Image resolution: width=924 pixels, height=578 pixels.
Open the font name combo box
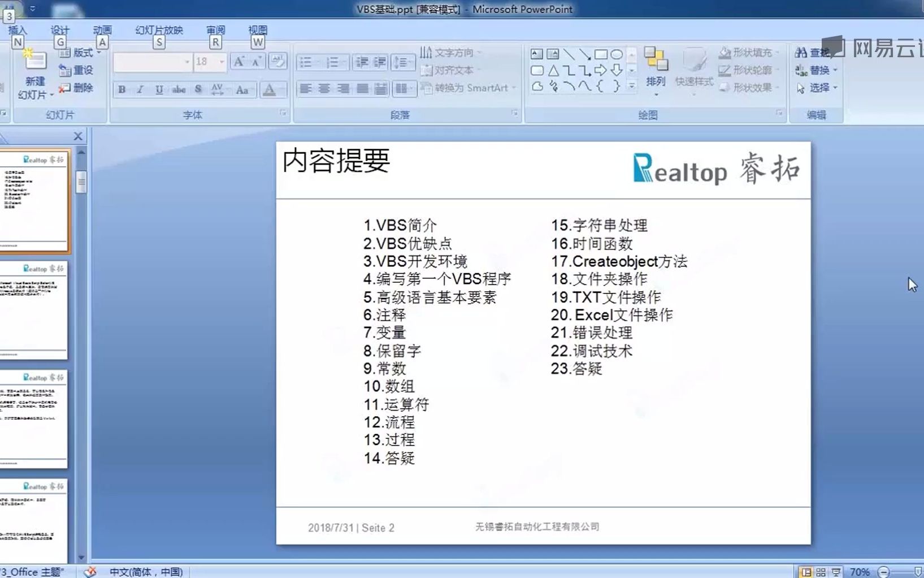(152, 62)
